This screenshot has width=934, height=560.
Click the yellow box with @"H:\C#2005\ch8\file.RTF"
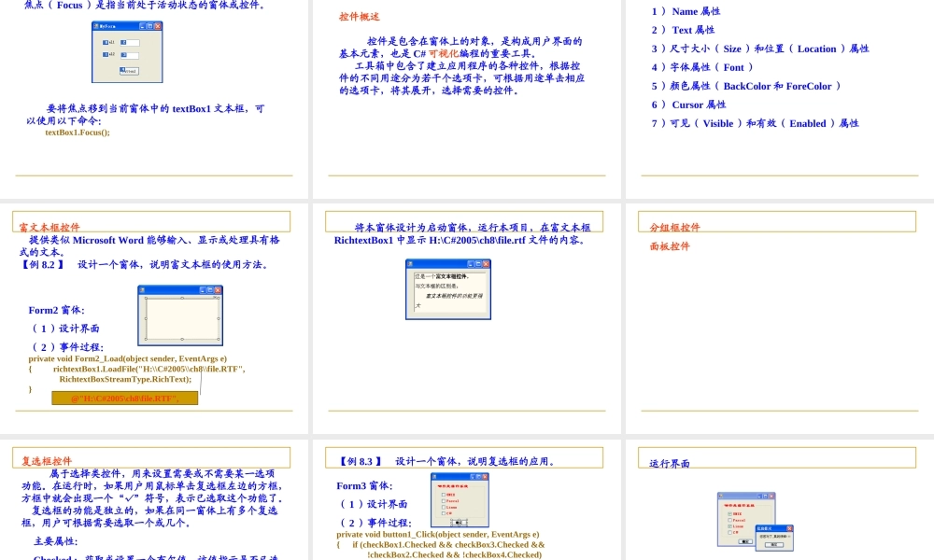tap(125, 399)
